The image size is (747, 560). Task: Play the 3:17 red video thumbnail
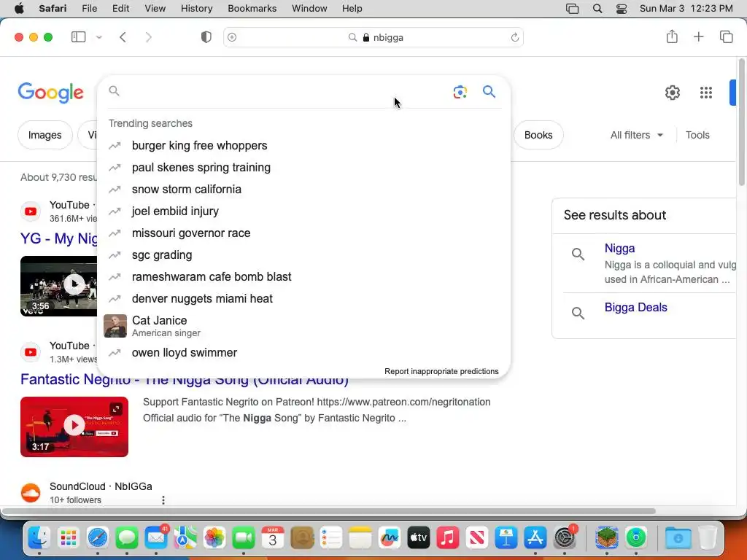tap(74, 427)
